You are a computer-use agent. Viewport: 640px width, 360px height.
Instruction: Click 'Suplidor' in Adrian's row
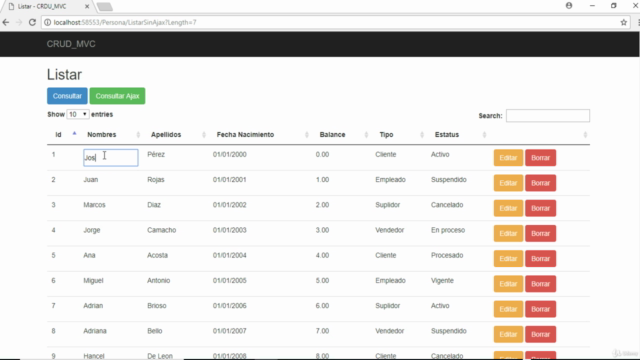[388, 306]
